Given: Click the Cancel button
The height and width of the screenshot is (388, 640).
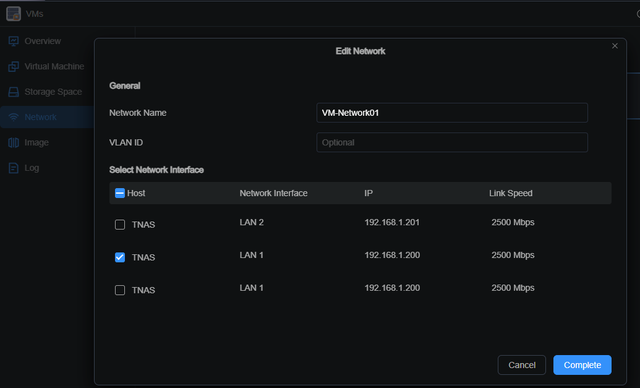Looking at the screenshot, I should pyautogui.click(x=522, y=365).
